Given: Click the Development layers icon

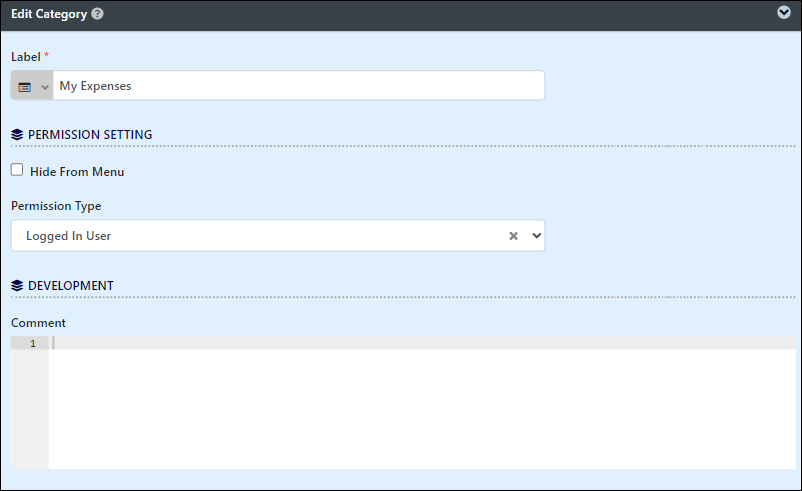Looking at the screenshot, I should pyautogui.click(x=17, y=285).
